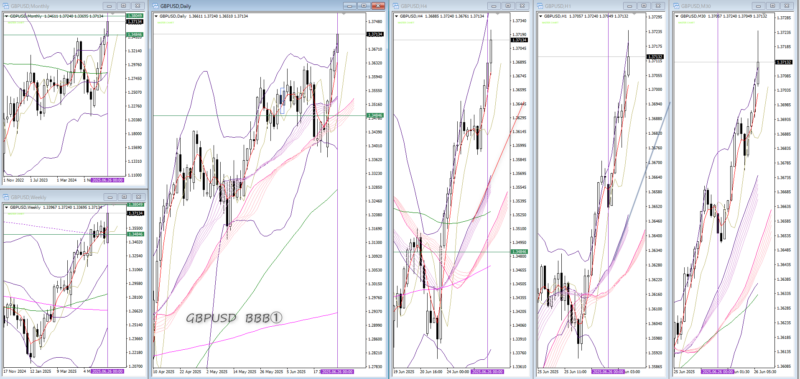Open the triangle menu beside GBPUSD,Daily label
The width and height of the screenshot is (800, 379).
[x=157, y=16]
